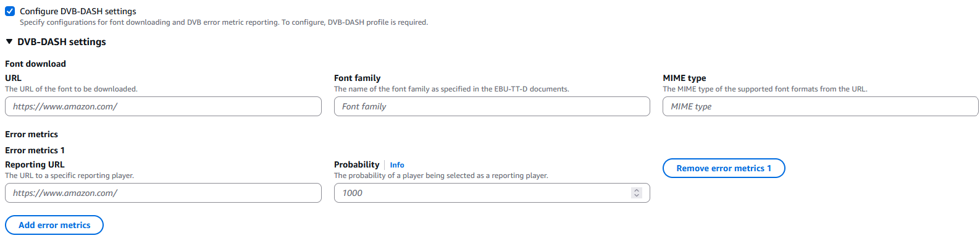Decrease Probability with the down arrow
980x246 pixels.
tap(637, 196)
